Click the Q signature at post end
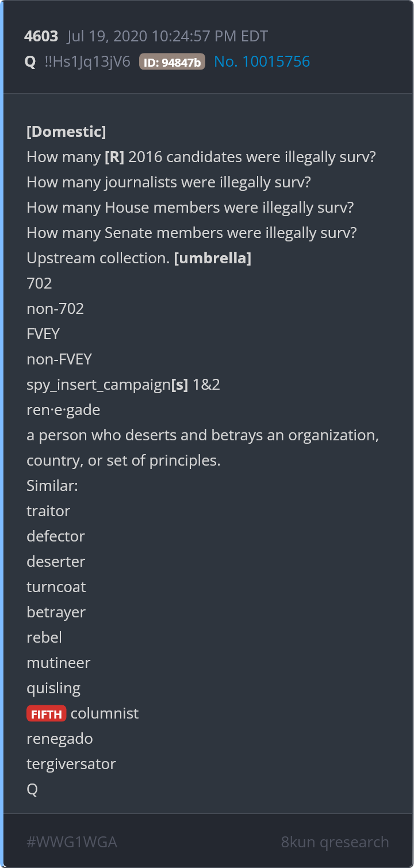The width and height of the screenshot is (414, 868). tap(32, 789)
